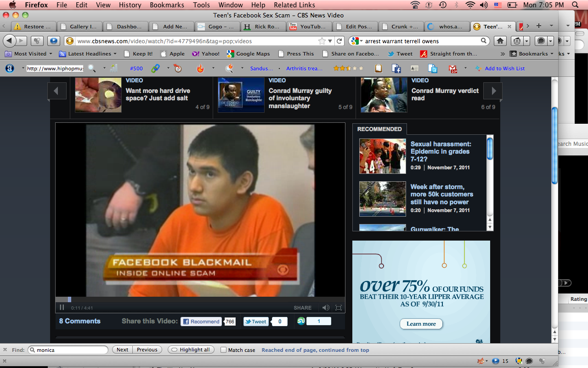The width and height of the screenshot is (588, 368).
Task: Toggle Highlight all in the find bar
Action: click(x=191, y=350)
